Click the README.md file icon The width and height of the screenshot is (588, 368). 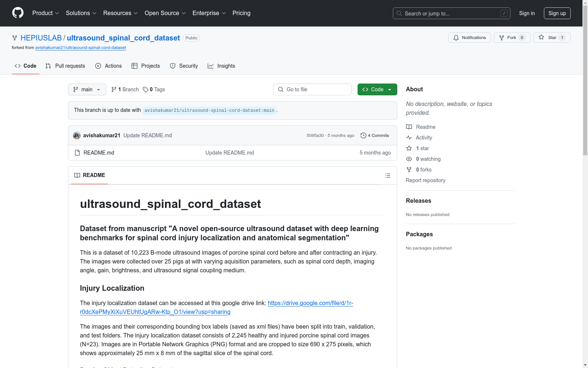[77, 153]
